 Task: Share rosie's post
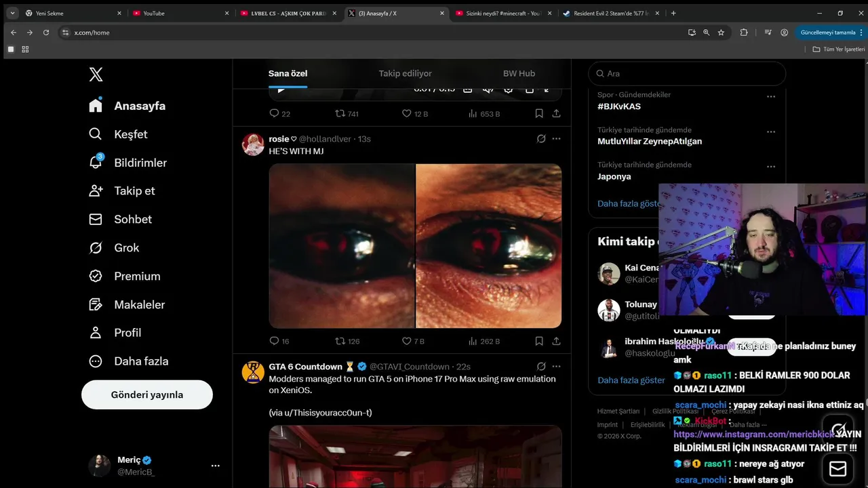(556, 341)
